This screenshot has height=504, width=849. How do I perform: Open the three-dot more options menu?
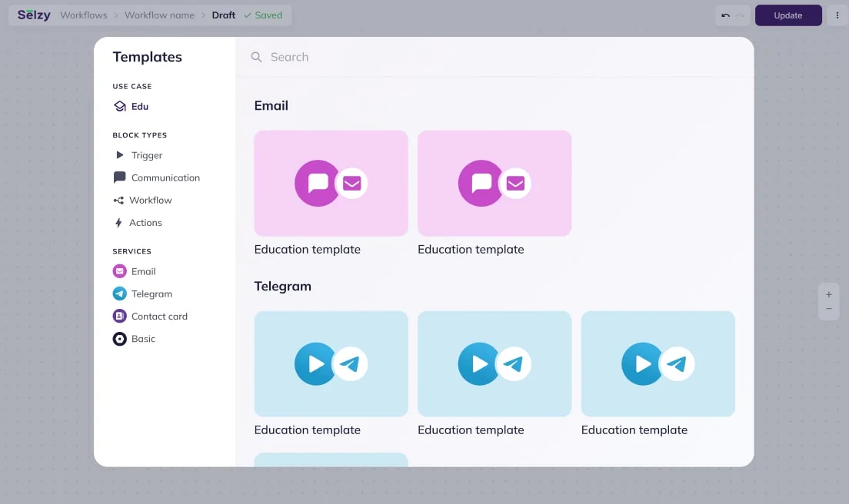coord(837,15)
